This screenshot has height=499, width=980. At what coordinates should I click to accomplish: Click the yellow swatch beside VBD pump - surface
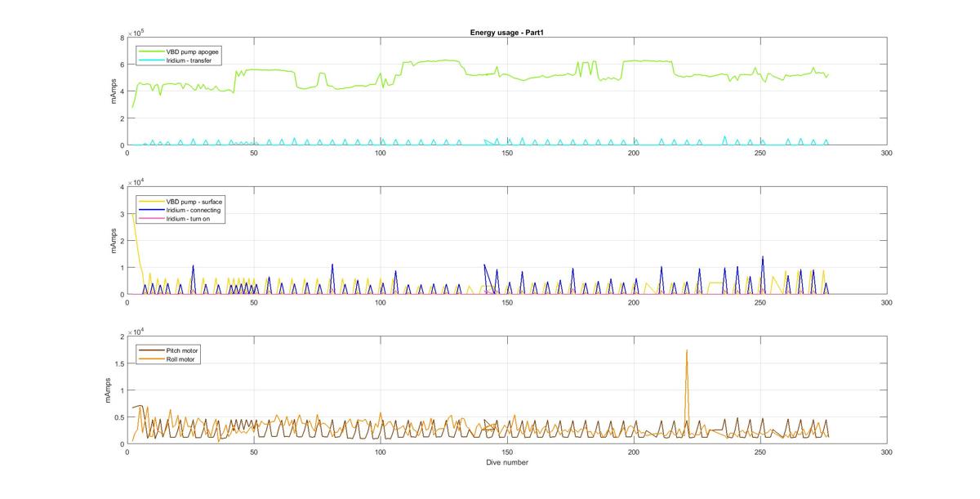click(x=152, y=201)
